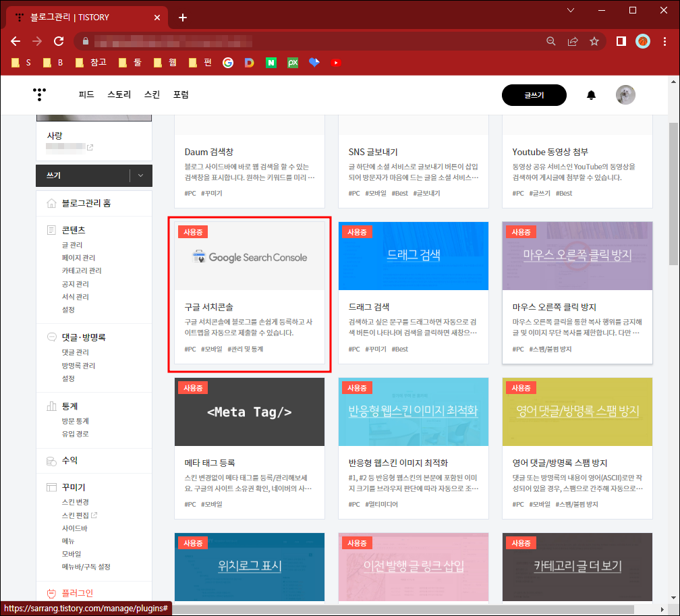Open a new browser tab
Image resolution: width=680 pixels, height=616 pixels.
click(182, 18)
